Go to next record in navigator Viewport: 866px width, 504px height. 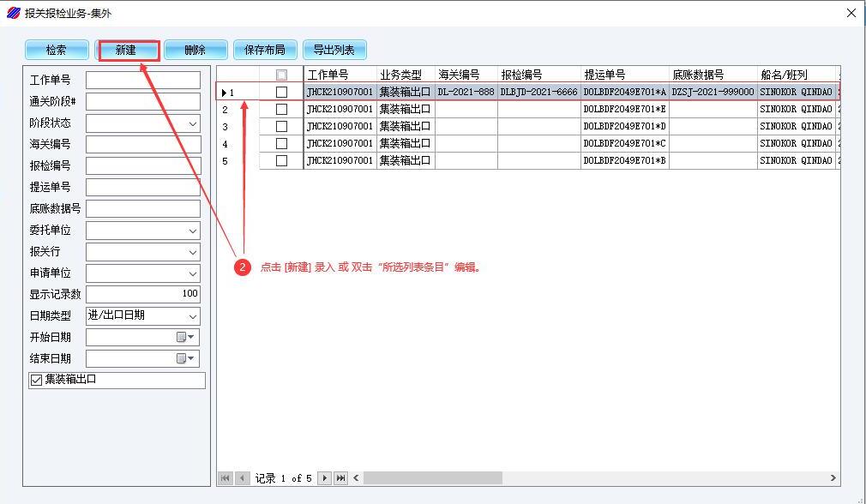click(x=325, y=478)
